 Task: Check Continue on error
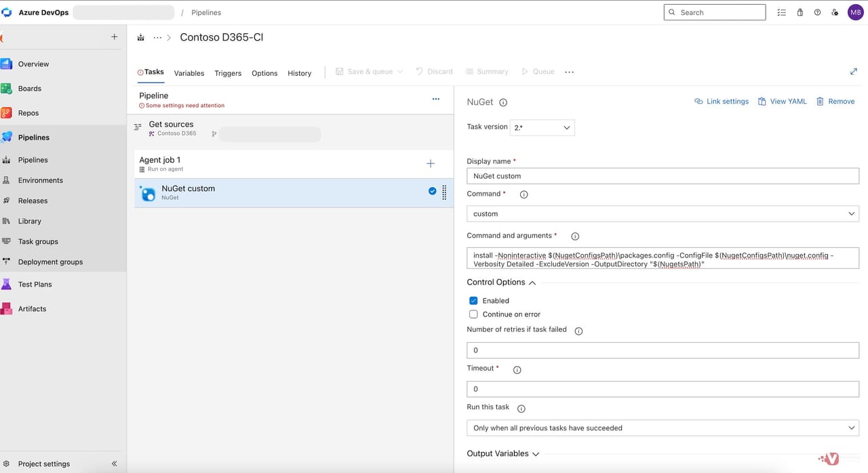point(473,314)
